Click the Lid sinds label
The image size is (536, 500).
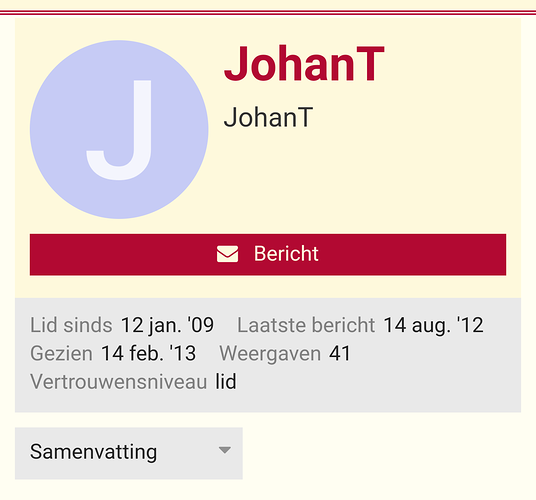coord(71,325)
